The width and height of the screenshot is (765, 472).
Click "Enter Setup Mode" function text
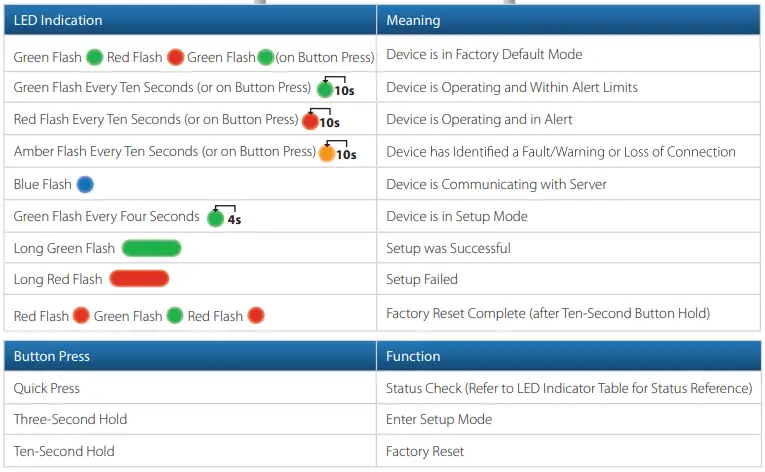pyautogui.click(x=439, y=420)
